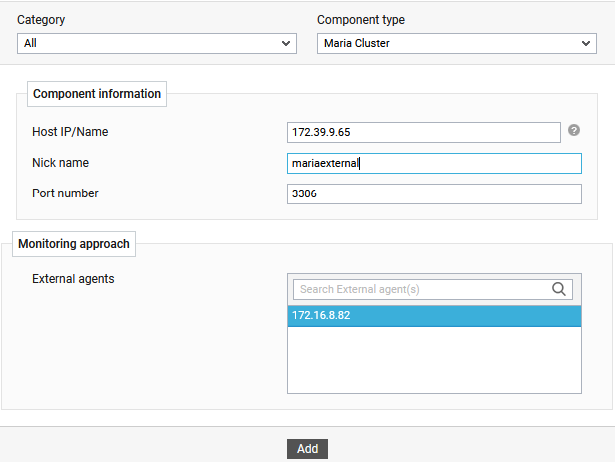Click the Category label text

tap(41, 20)
